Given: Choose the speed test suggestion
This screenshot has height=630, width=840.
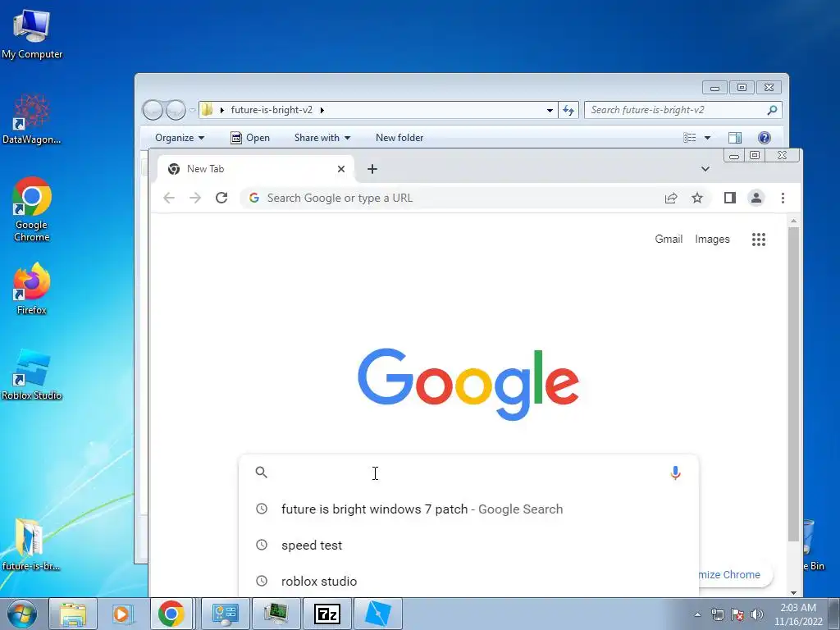Looking at the screenshot, I should click(x=468, y=545).
